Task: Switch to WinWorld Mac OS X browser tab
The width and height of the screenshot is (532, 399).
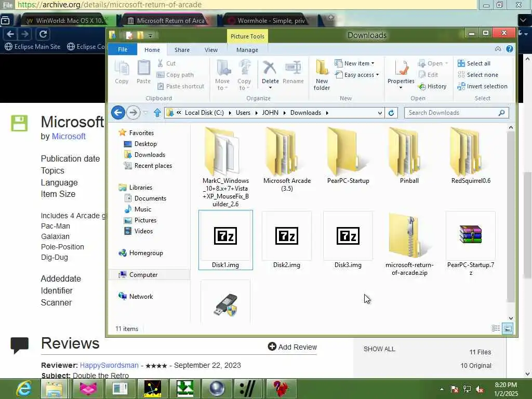Action: pos(66,21)
